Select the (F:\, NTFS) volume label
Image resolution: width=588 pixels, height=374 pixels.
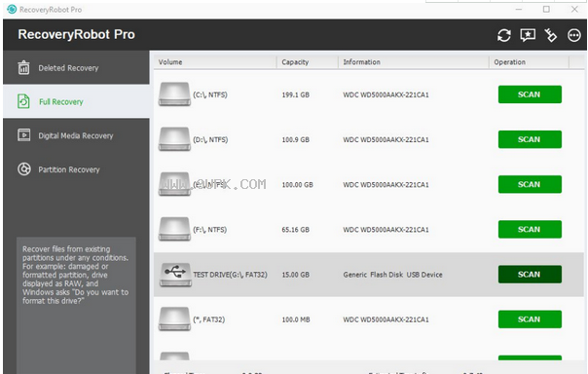click(209, 230)
